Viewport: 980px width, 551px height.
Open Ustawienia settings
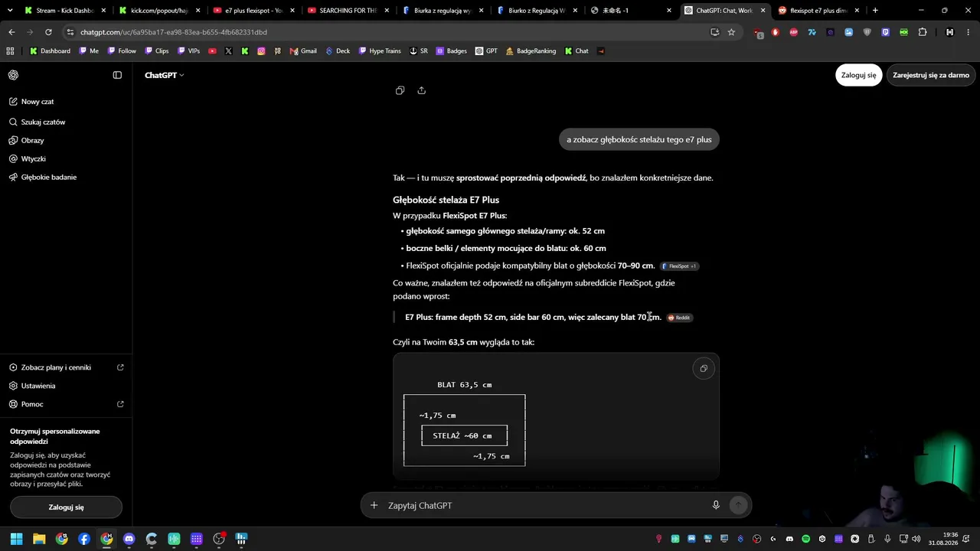tap(66, 386)
